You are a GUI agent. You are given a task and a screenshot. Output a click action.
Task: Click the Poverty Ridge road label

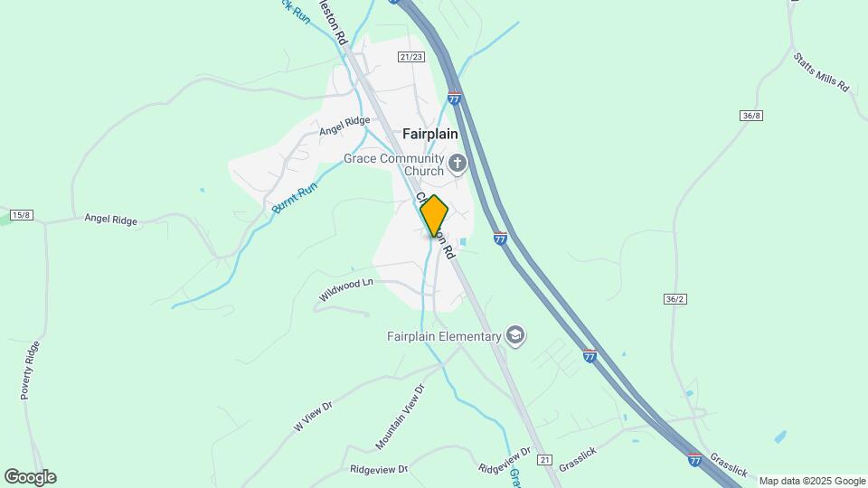point(31,371)
